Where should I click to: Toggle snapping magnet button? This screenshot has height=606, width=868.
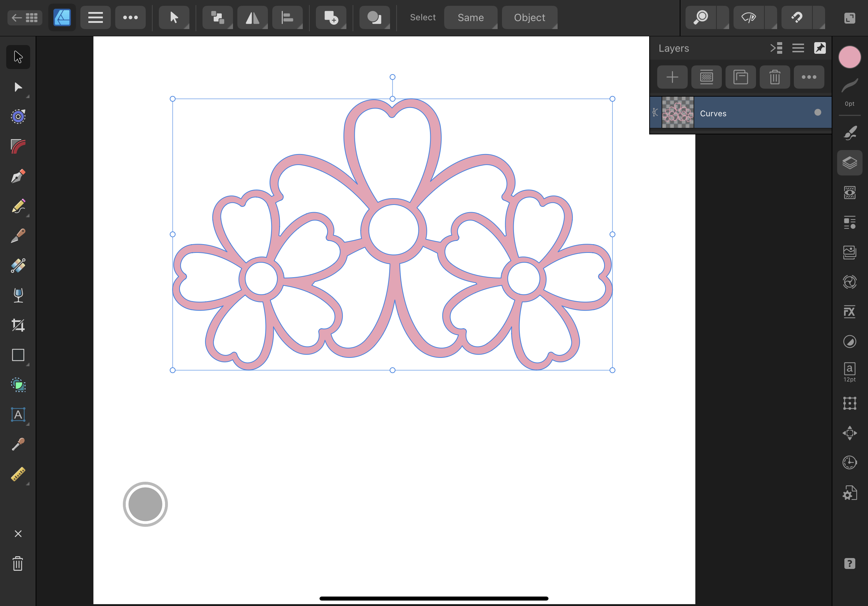pyautogui.click(x=797, y=17)
